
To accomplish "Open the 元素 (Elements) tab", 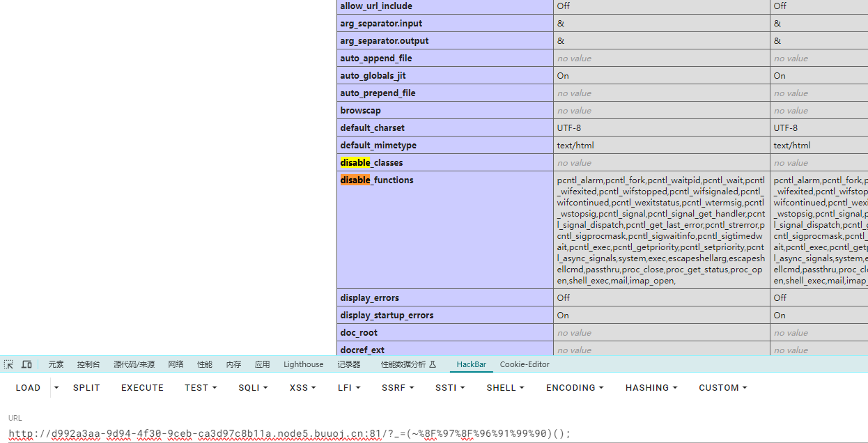I will [56, 364].
